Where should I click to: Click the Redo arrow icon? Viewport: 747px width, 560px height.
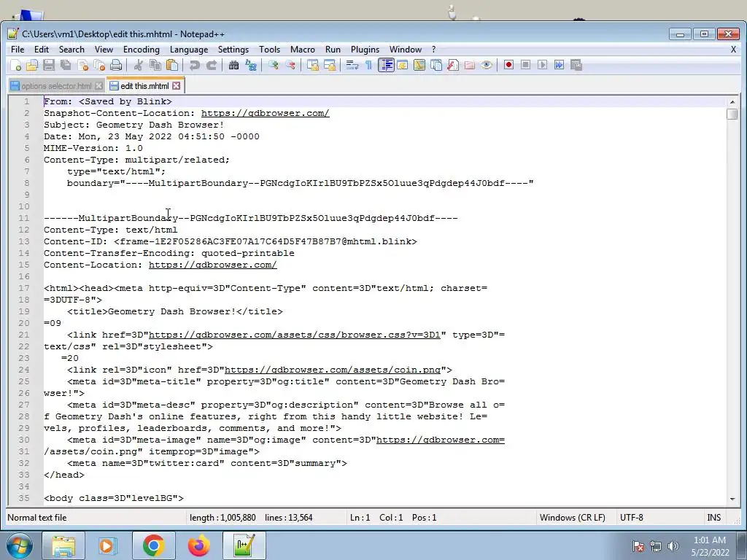pos(211,65)
